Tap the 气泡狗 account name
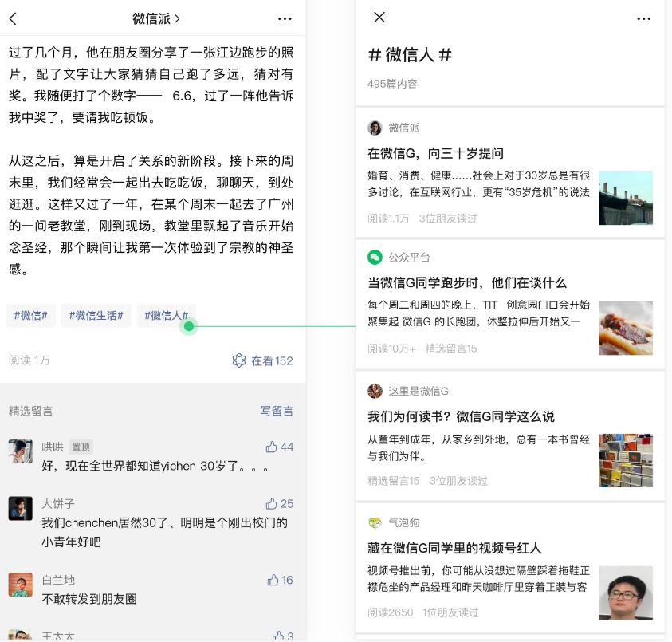The height and width of the screenshot is (642, 672). 403,522
